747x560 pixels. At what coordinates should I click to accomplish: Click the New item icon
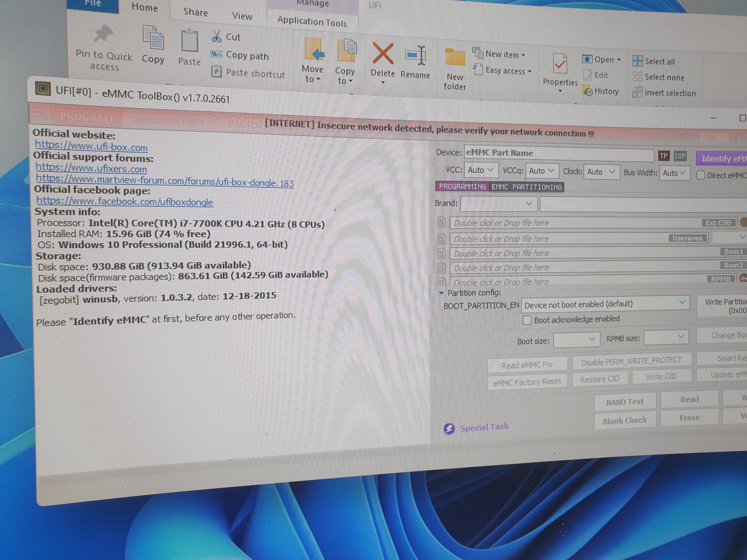click(477, 53)
